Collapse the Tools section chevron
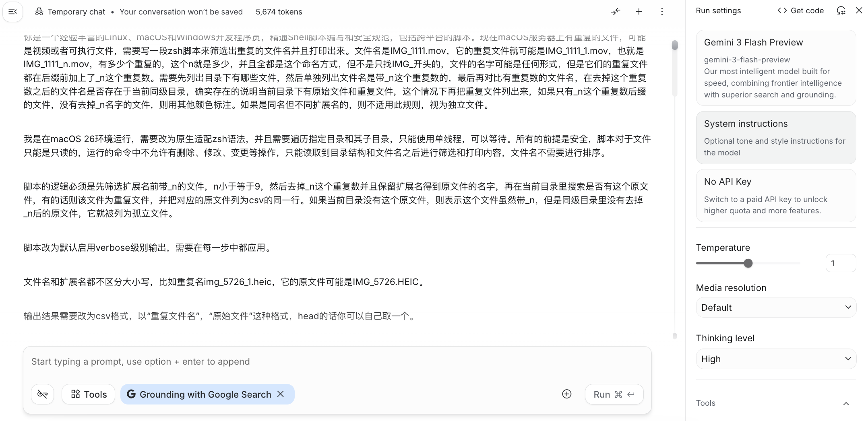 (846, 403)
